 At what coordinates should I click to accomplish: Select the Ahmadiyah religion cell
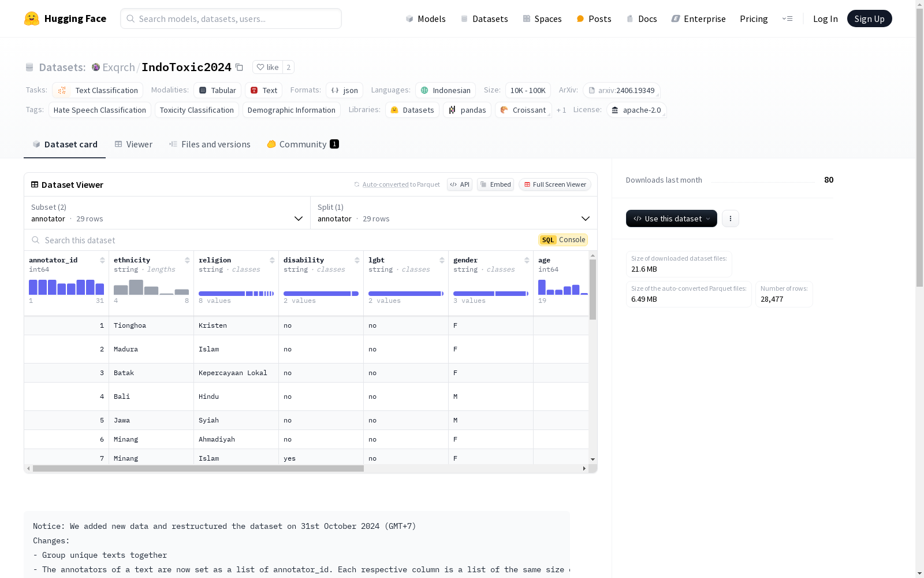[236, 439]
